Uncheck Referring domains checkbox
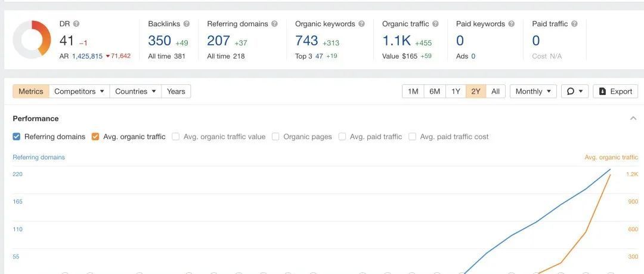The image size is (644, 274). click(x=17, y=137)
